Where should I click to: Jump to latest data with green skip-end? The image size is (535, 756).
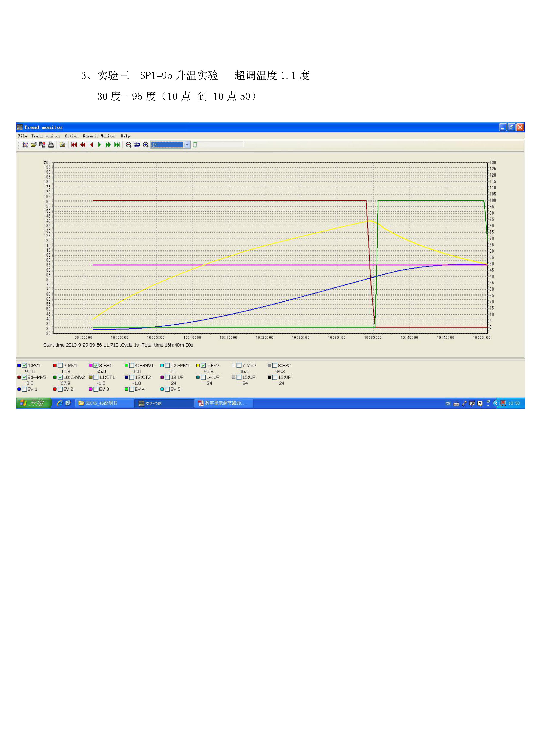[x=117, y=145]
